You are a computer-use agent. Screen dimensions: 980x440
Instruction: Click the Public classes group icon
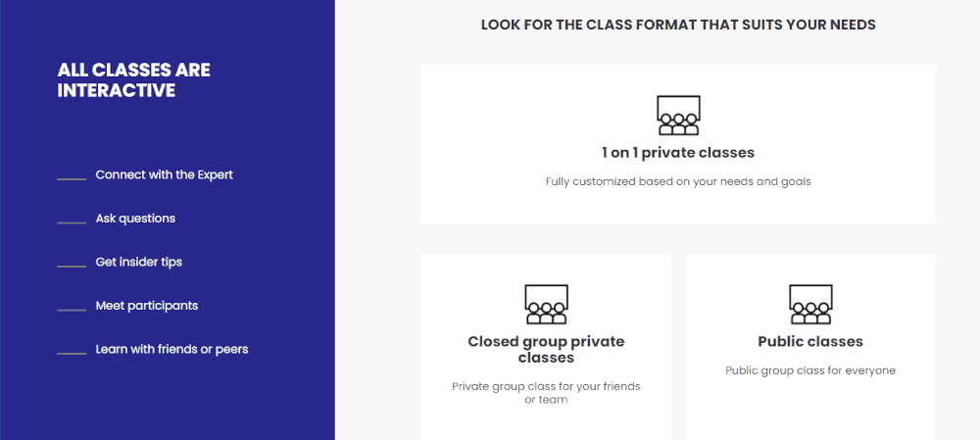pos(810,305)
